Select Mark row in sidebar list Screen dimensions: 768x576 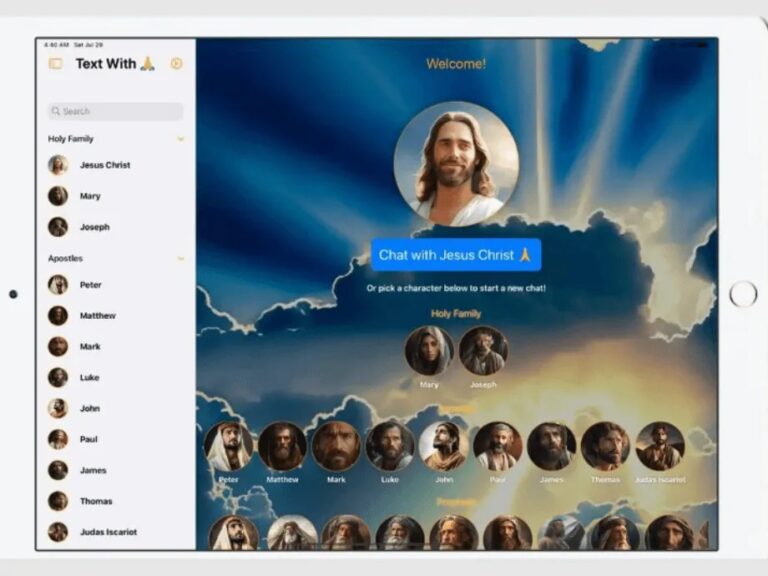(x=116, y=346)
